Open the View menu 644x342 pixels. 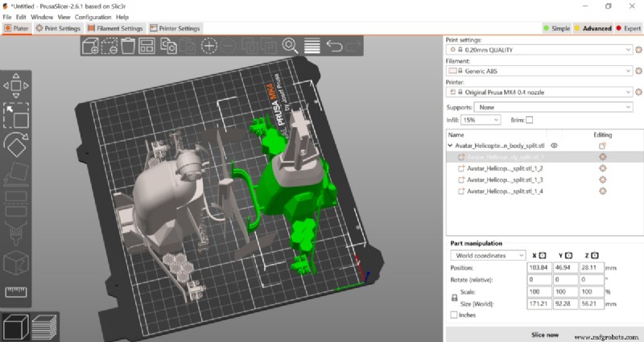(64, 17)
